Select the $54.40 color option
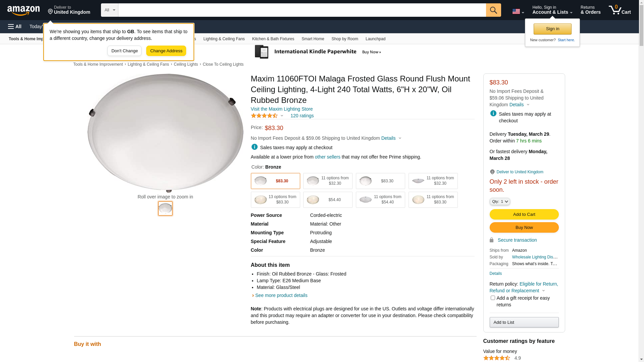 tap(328, 200)
